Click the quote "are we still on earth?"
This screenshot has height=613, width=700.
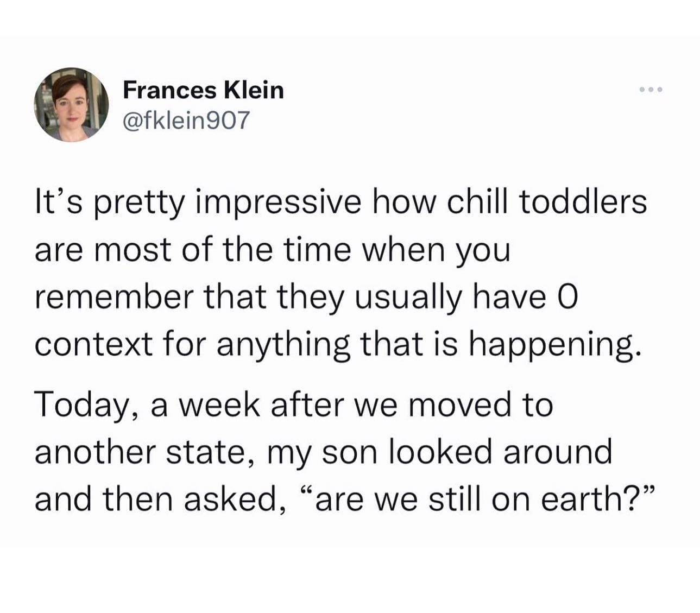(x=476, y=500)
